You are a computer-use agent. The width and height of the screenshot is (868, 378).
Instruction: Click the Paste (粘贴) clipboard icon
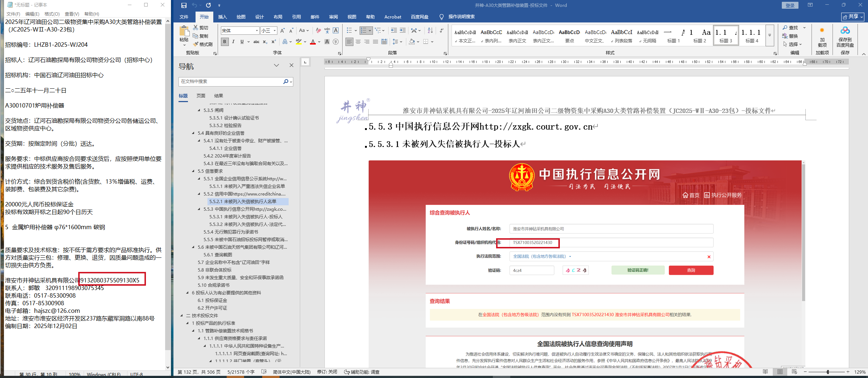[184, 31]
